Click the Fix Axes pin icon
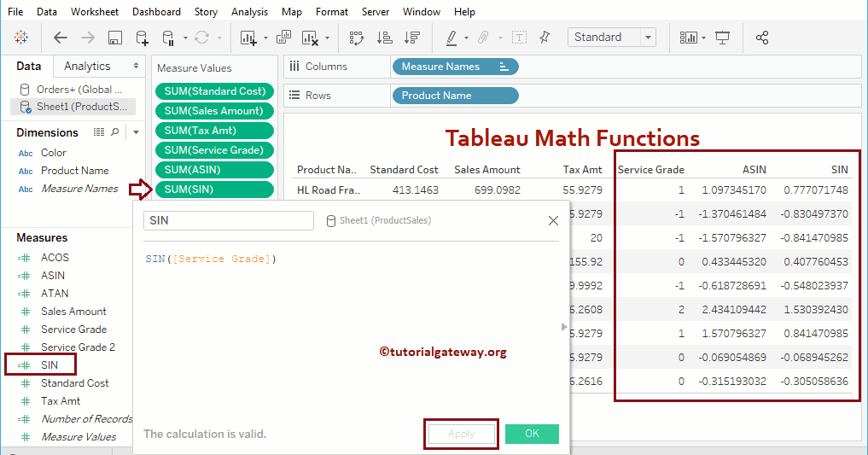This screenshot has width=868, height=455. click(545, 37)
